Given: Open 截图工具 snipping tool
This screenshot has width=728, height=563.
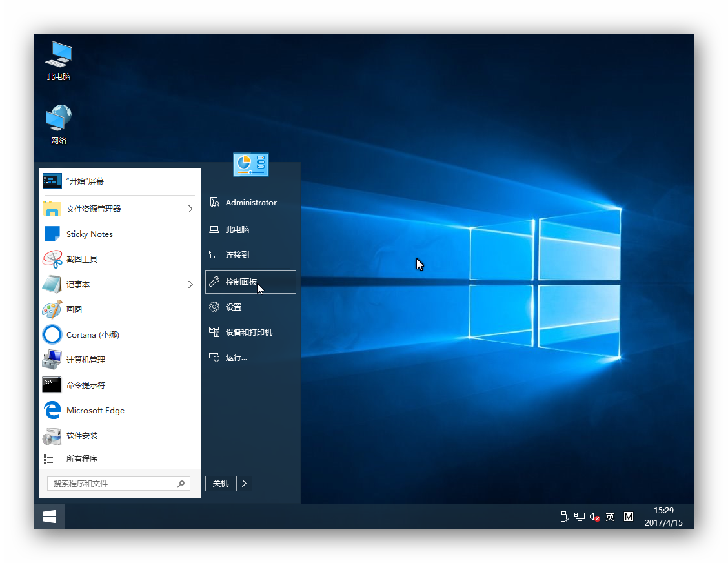Looking at the screenshot, I should [81, 259].
